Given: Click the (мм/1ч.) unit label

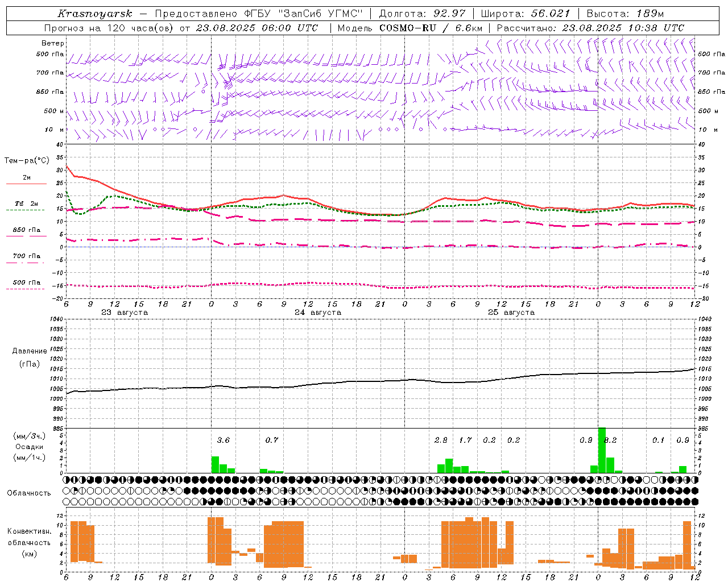Looking at the screenshot, I should tap(28, 458).
